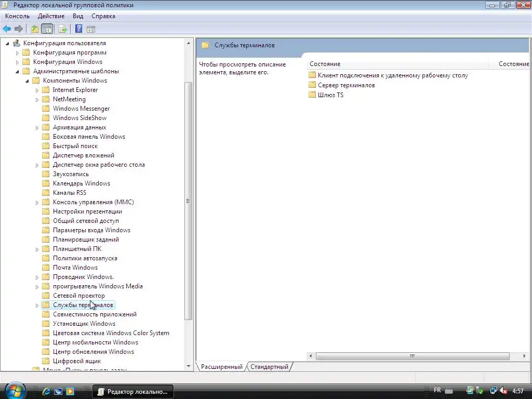Viewport: 532px width, 399px height.
Task: Select Почта Windows folder
Action: 75,268
